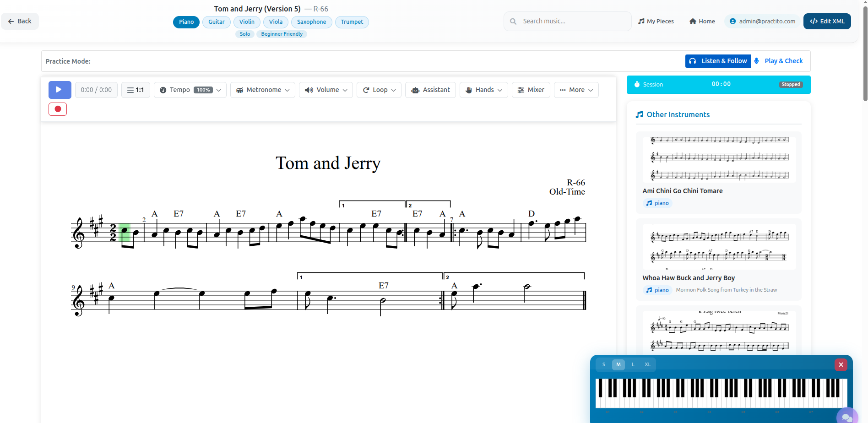The height and width of the screenshot is (423, 868).
Task: Switch to Listen & Follow mode
Action: click(717, 60)
